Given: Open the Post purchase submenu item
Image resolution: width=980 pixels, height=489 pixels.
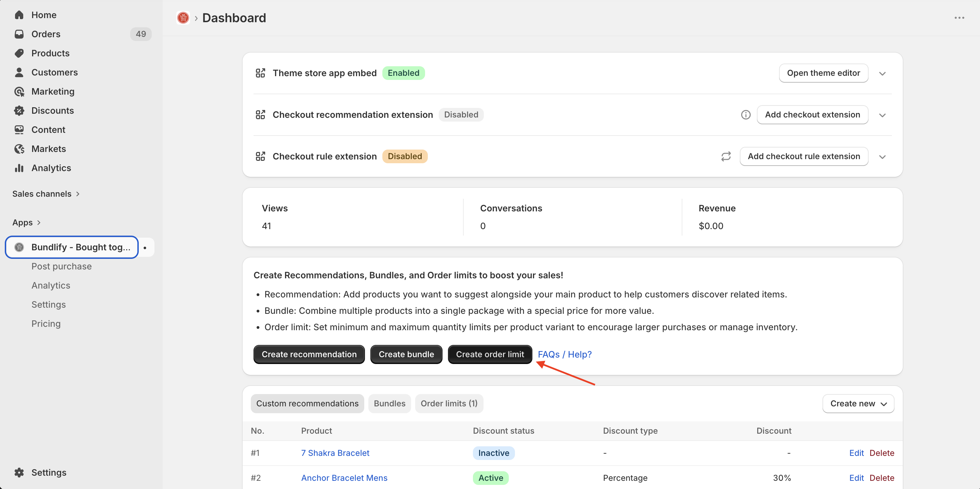Looking at the screenshot, I should (62, 266).
